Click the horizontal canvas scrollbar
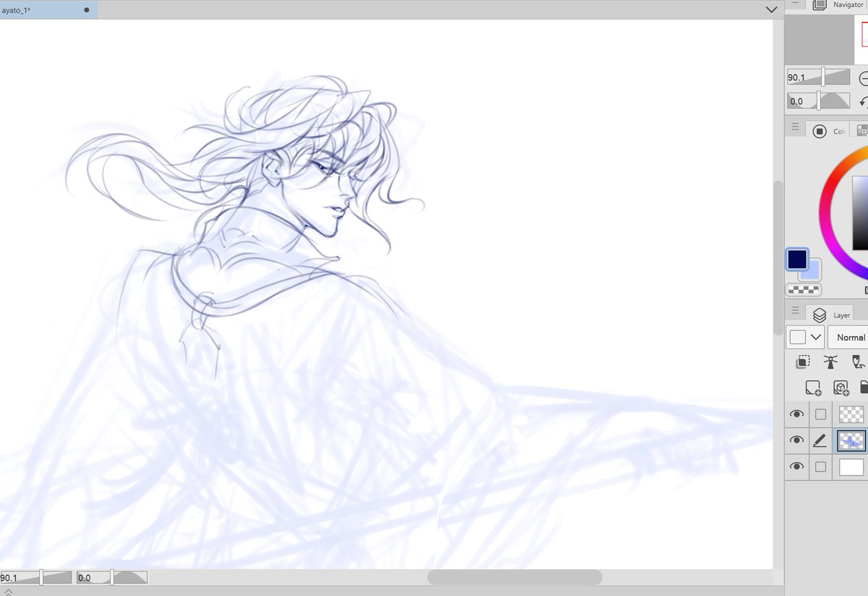Viewport: 868px width, 596px height. [x=514, y=577]
